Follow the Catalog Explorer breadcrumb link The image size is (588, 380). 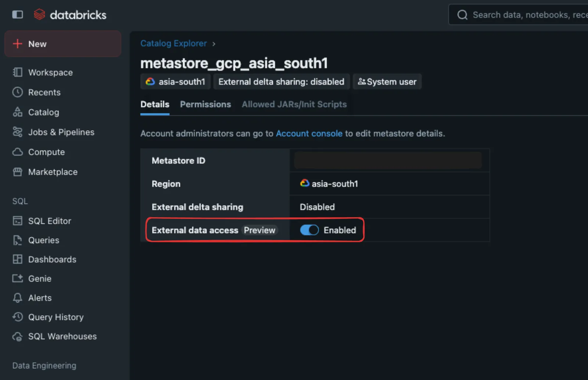tap(173, 43)
